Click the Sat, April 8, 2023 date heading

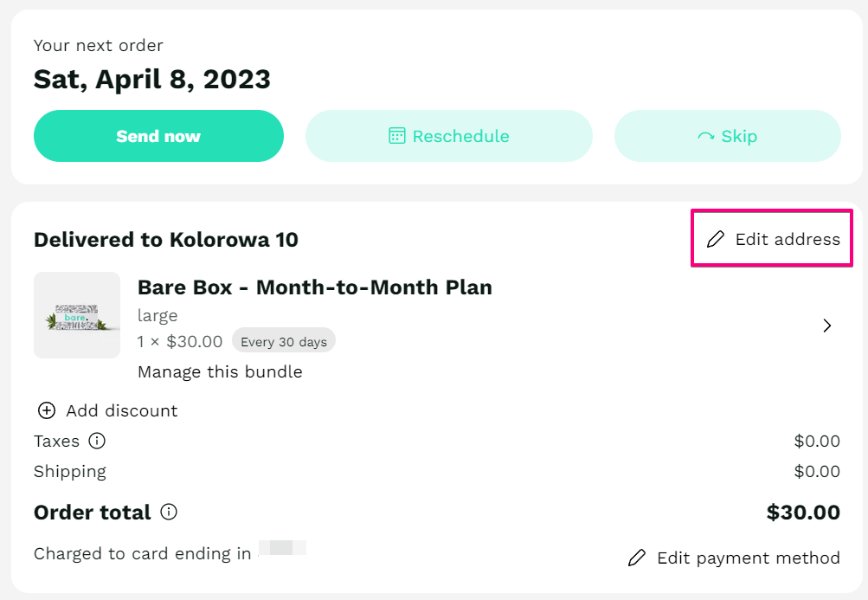(152, 80)
